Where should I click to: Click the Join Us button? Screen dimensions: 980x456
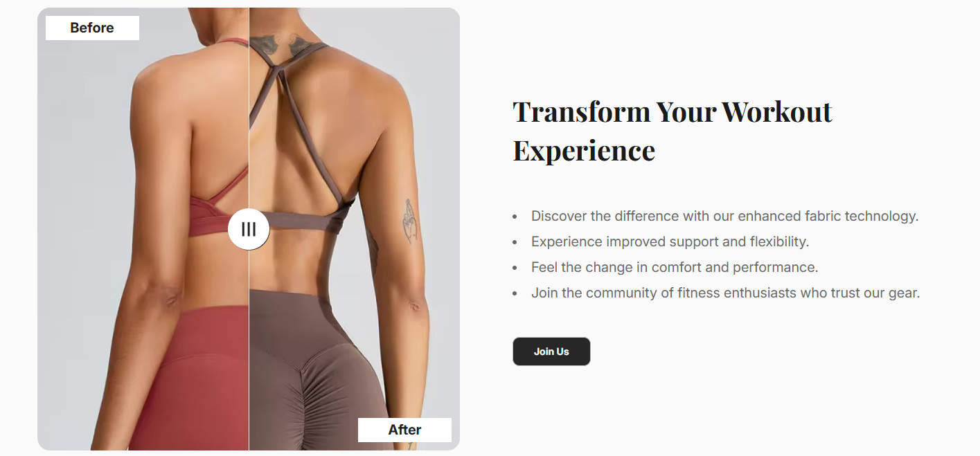(x=551, y=352)
